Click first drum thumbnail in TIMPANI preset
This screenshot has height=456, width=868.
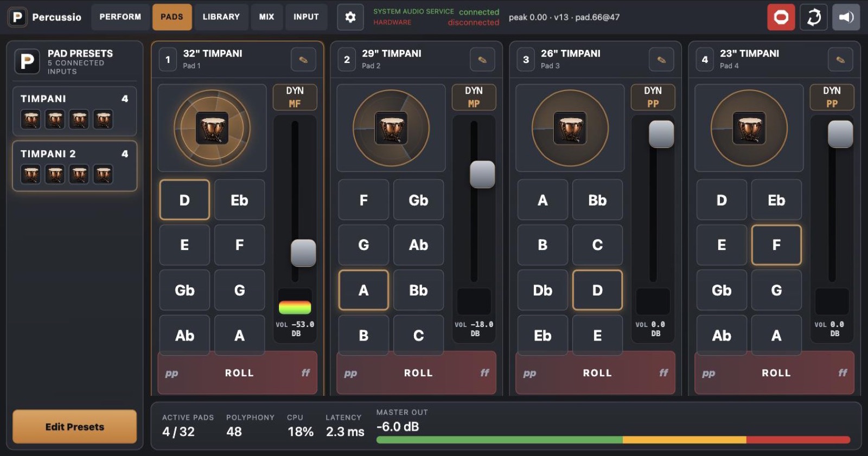[30, 119]
